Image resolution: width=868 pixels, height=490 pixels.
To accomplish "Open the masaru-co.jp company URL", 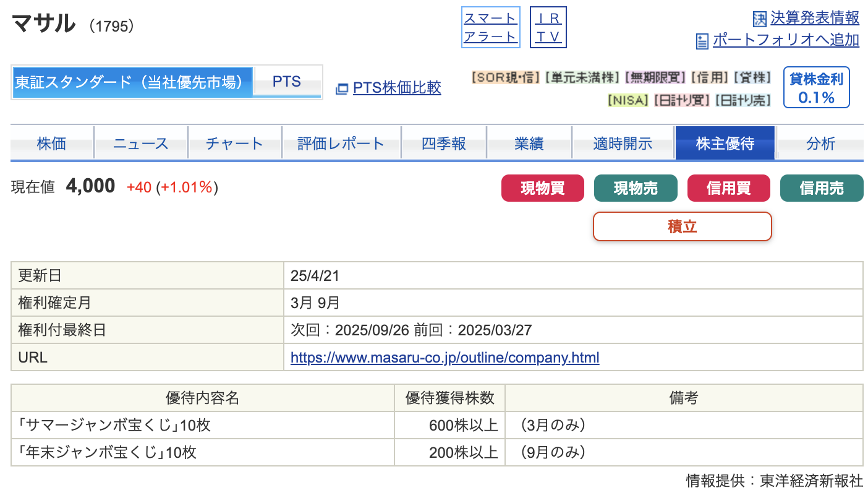I will 445,358.
